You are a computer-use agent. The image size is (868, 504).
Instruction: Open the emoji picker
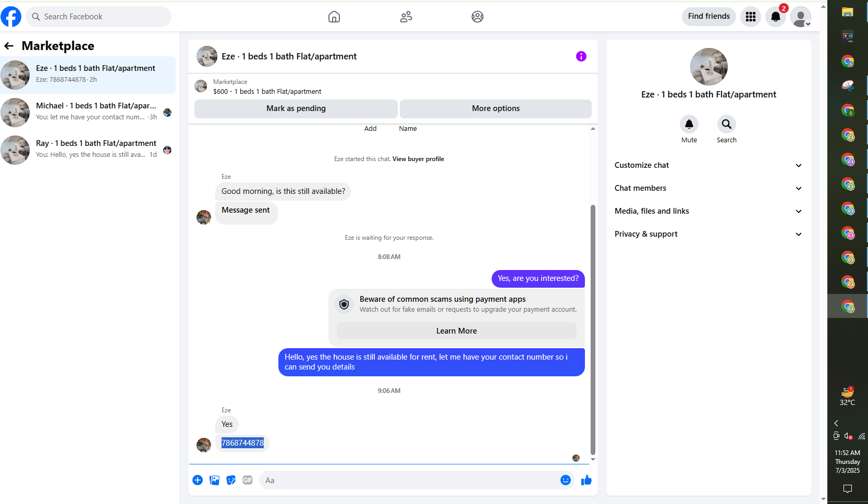pyautogui.click(x=566, y=480)
